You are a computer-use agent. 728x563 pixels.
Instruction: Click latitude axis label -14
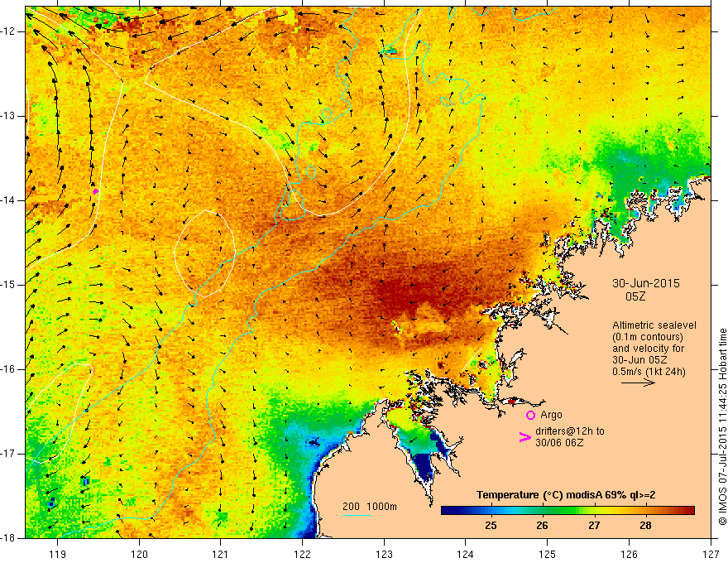pyautogui.click(x=9, y=200)
